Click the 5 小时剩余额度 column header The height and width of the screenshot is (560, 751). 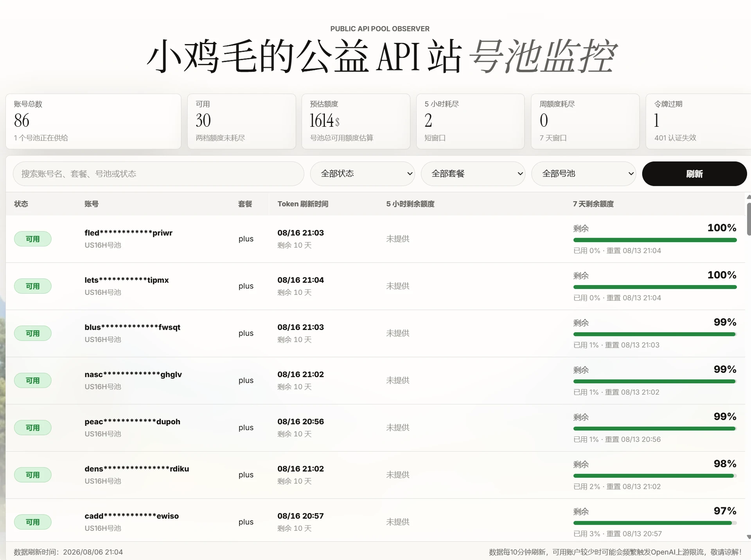[x=410, y=204]
